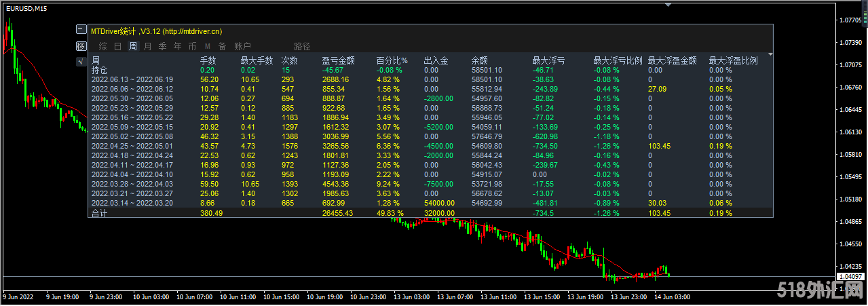Screen dimensions: 868x306
Task: Open the 月 monthly statistics tab
Action: point(148,47)
